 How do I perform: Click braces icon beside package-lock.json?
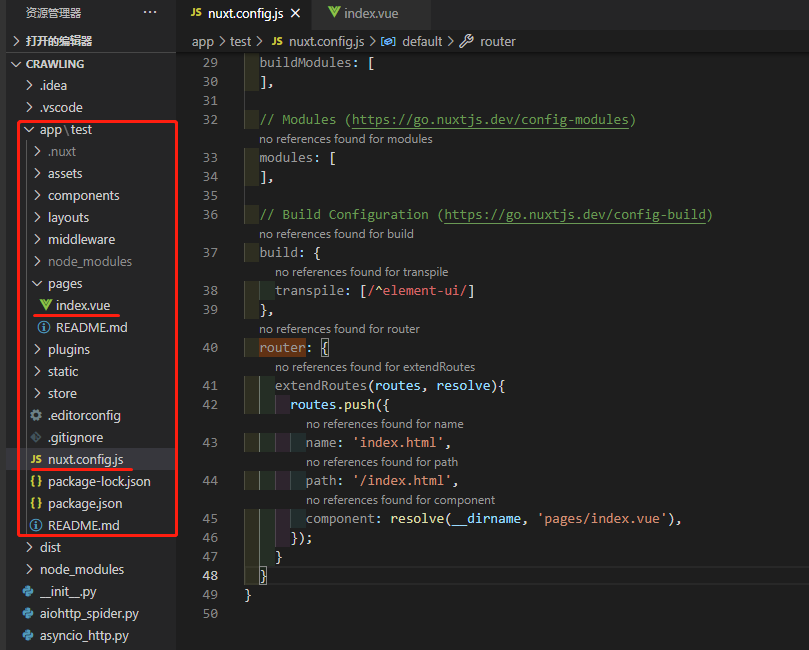click(x=36, y=481)
